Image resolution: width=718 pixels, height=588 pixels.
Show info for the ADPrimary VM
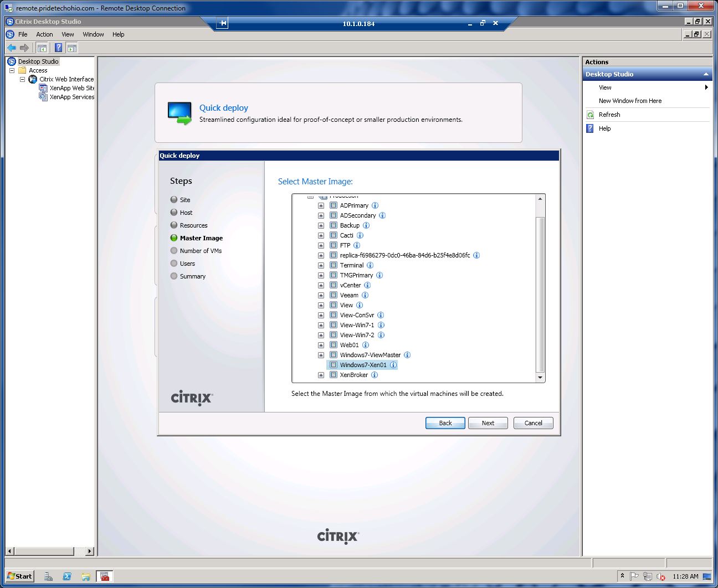[375, 205]
